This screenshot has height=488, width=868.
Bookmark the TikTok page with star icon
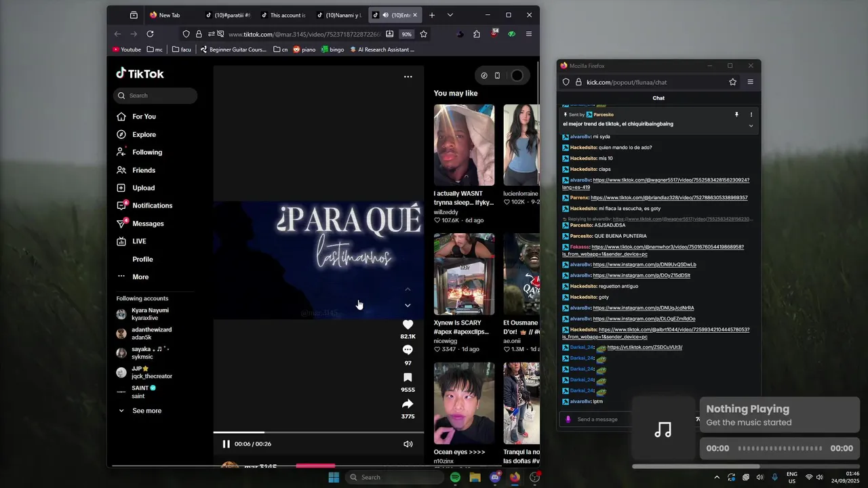(423, 34)
